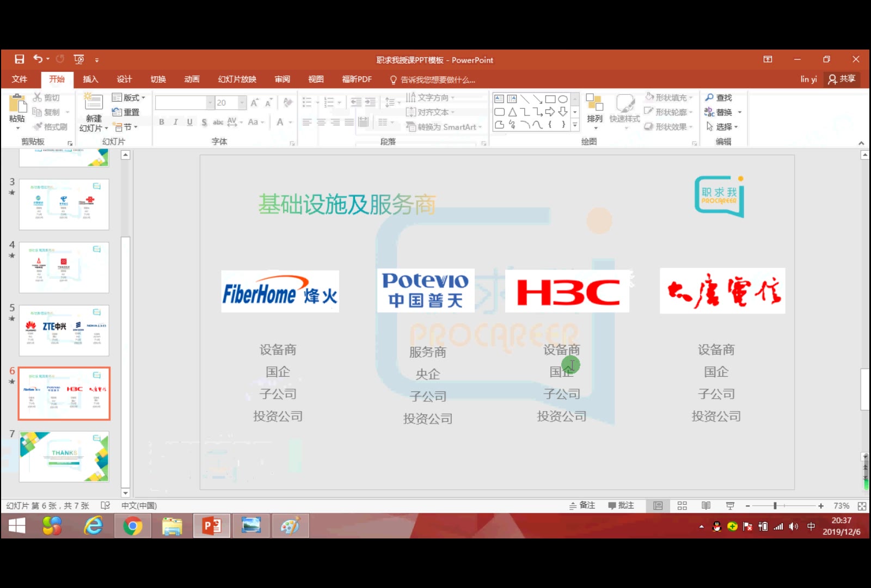871x588 pixels.
Task: Switch to Slide Sorter view icon
Action: click(x=682, y=506)
